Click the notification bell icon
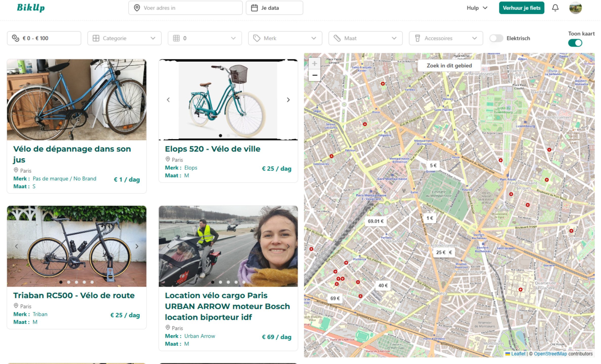Viewport: 601px width, 364px height. 555,8
